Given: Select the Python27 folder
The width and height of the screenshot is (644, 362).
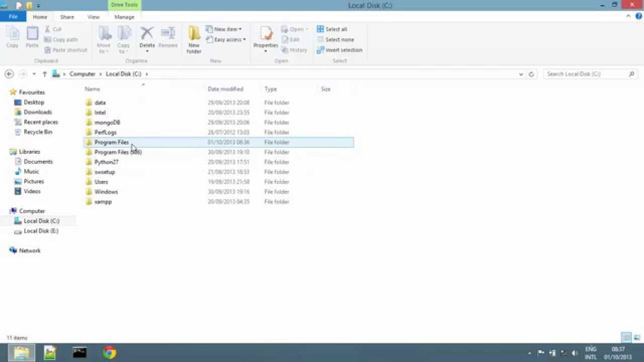Looking at the screenshot, I should pyautogui.click(x=219, y=162).
